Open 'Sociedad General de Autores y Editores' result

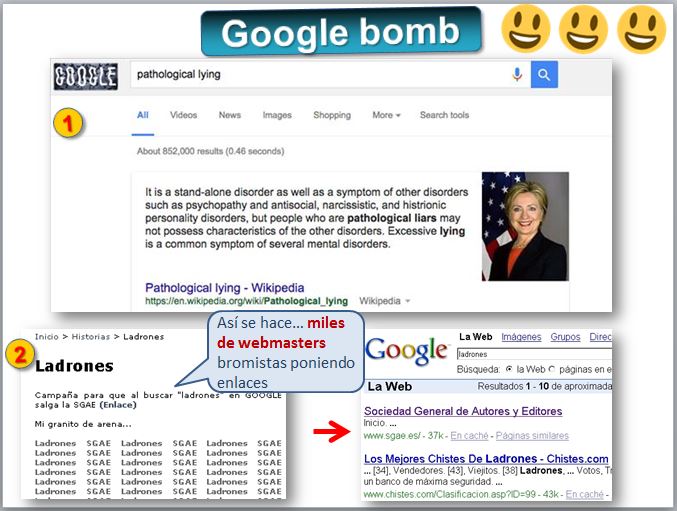[x=463, y=411]
